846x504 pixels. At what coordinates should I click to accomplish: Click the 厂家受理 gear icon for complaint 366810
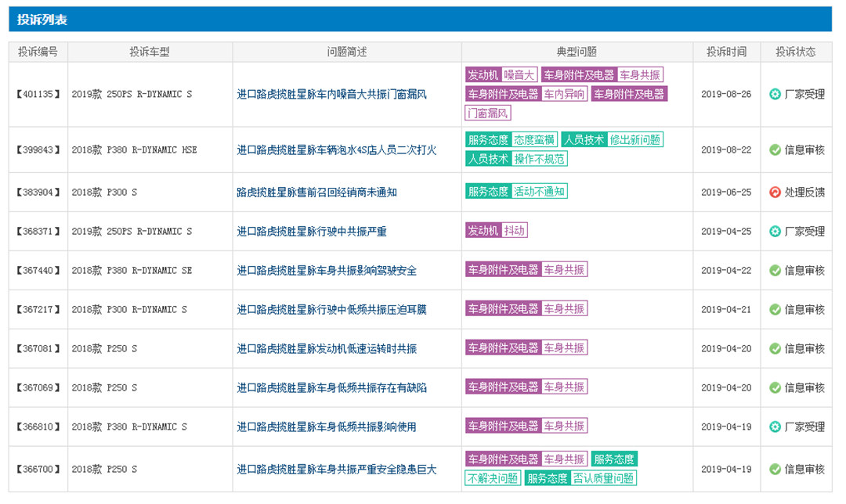[x=775, y=427]
